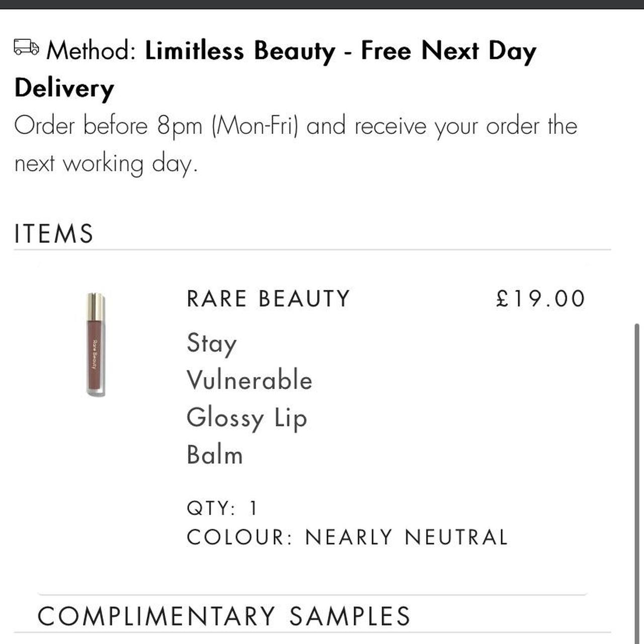Click the top status bar area
The width and height of the screenshot is (644, 644).
pos(322,5)
